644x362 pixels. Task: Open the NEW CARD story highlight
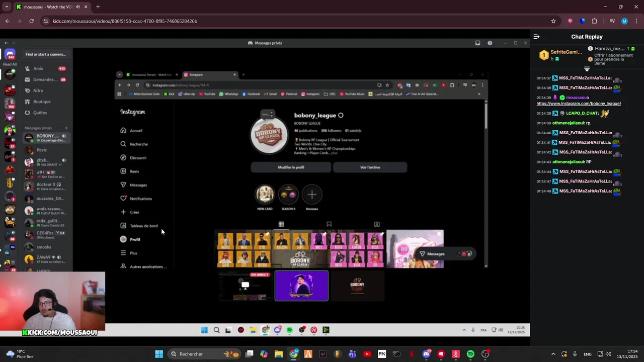coord(265,195)
